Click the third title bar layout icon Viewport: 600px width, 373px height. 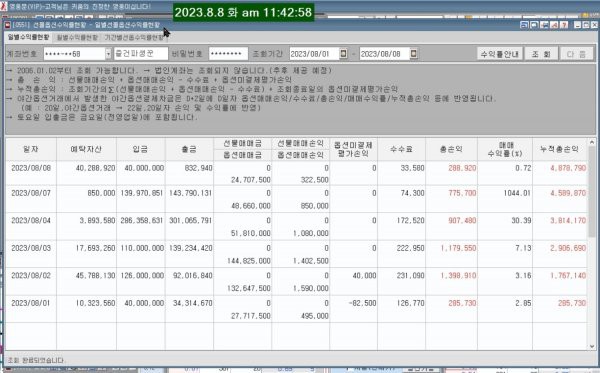coord(544,25)
